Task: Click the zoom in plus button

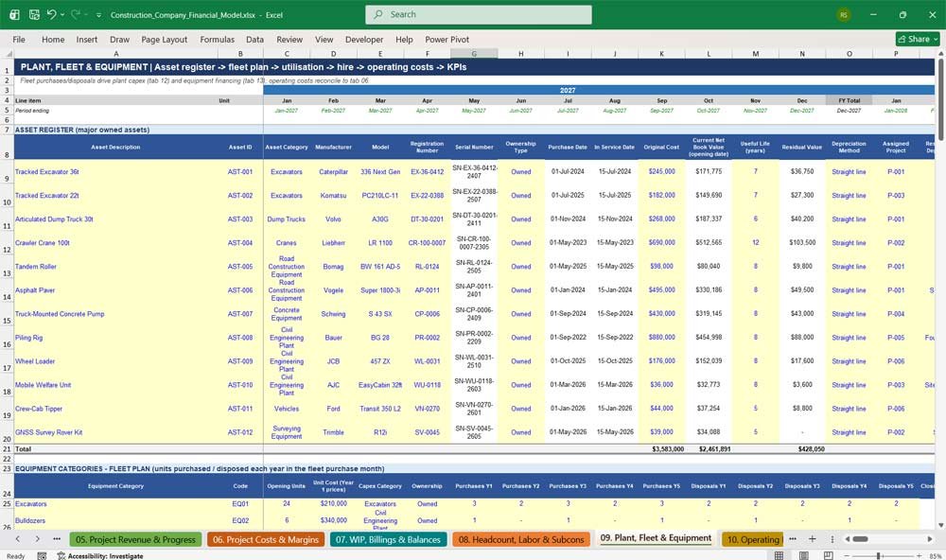Action: (x=919, y=555)
